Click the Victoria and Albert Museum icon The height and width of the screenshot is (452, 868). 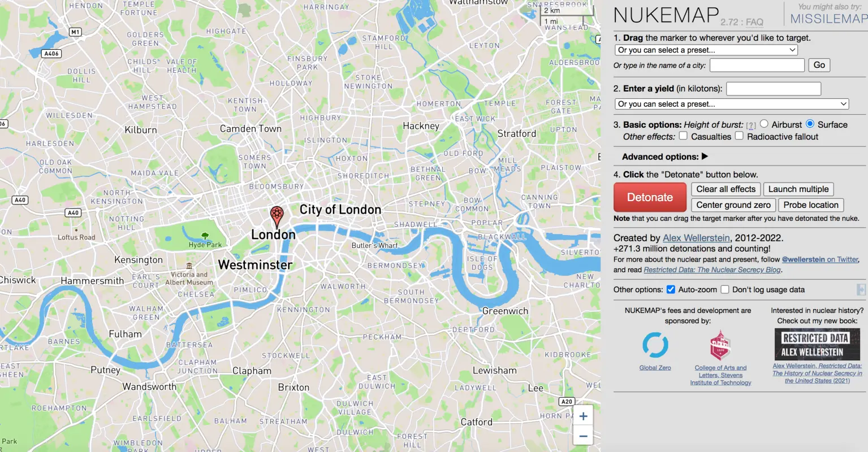coord(189,266)
